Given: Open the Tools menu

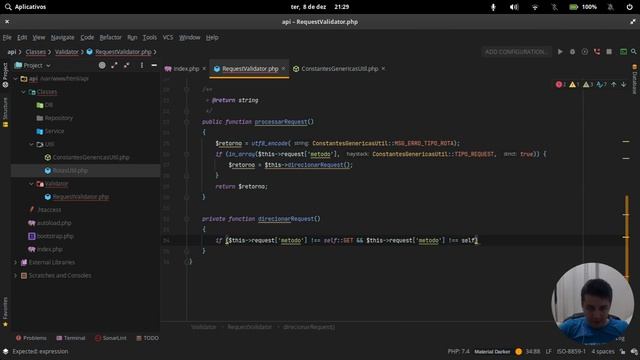Looking at the screenshot, I should pyautogui.click(x=149, y=37).
